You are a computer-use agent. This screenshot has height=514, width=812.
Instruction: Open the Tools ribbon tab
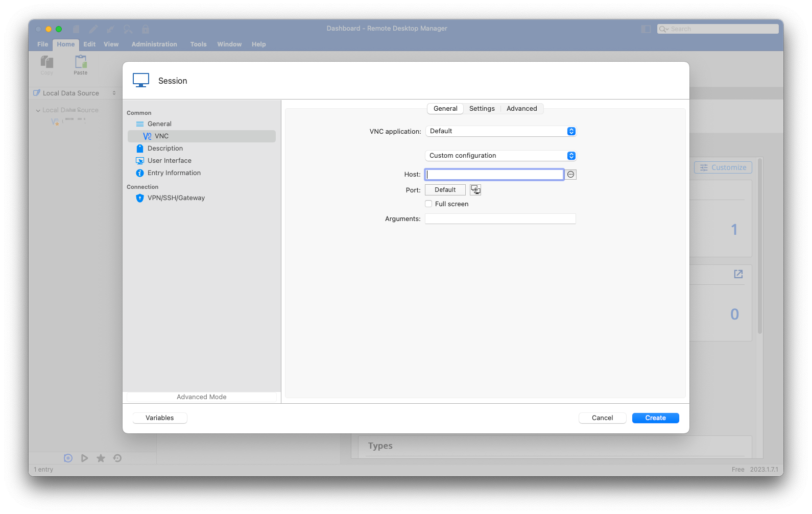(x=199, y=44)
